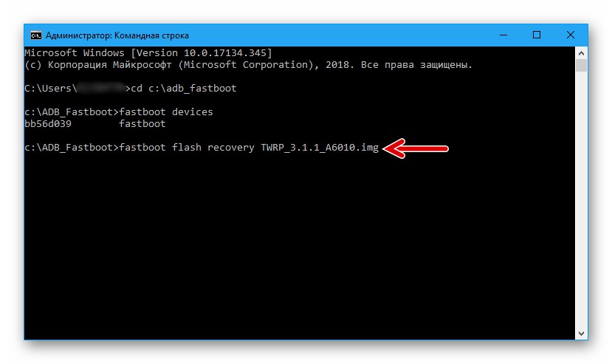This screenshot has height=364, width=612.
Task: Click the window title 'Администратор: Командная строка'
Action: pos(117,35)
